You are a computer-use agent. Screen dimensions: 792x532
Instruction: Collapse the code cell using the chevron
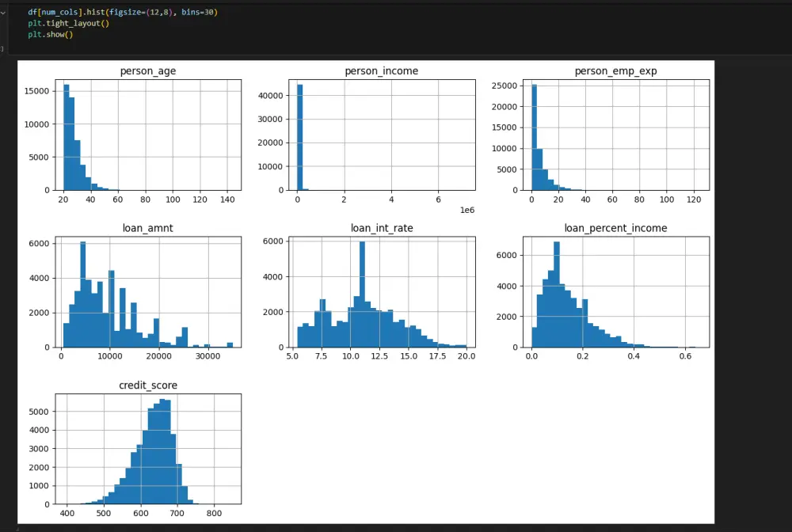coord(3,12)
